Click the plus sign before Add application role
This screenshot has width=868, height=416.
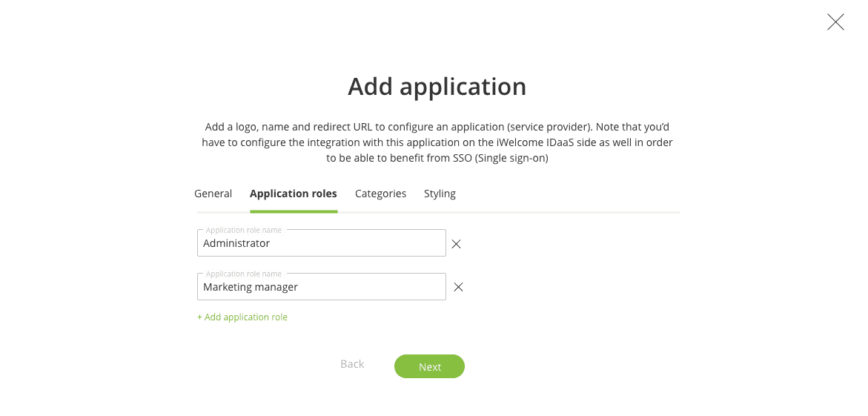[x=199, y=317]
